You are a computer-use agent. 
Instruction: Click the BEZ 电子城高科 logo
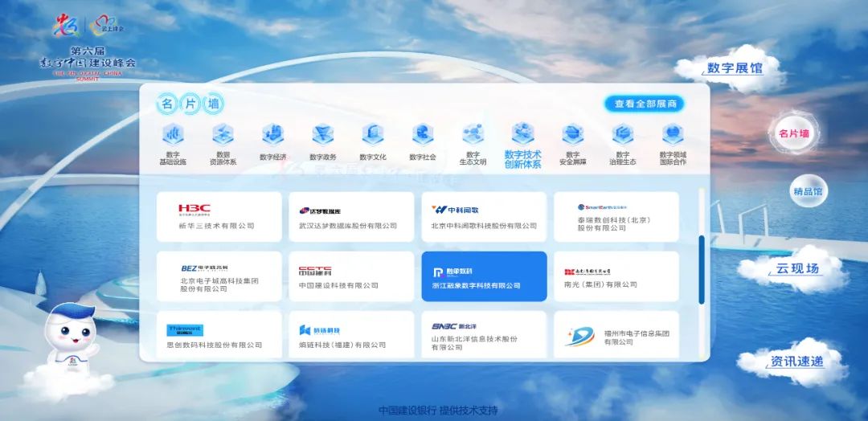(x=204, y=268)
